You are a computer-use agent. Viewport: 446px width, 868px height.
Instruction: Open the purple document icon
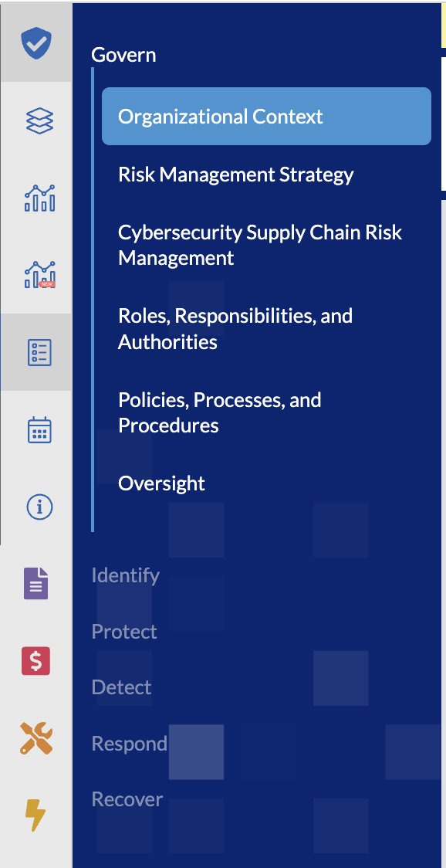point(36,584)
